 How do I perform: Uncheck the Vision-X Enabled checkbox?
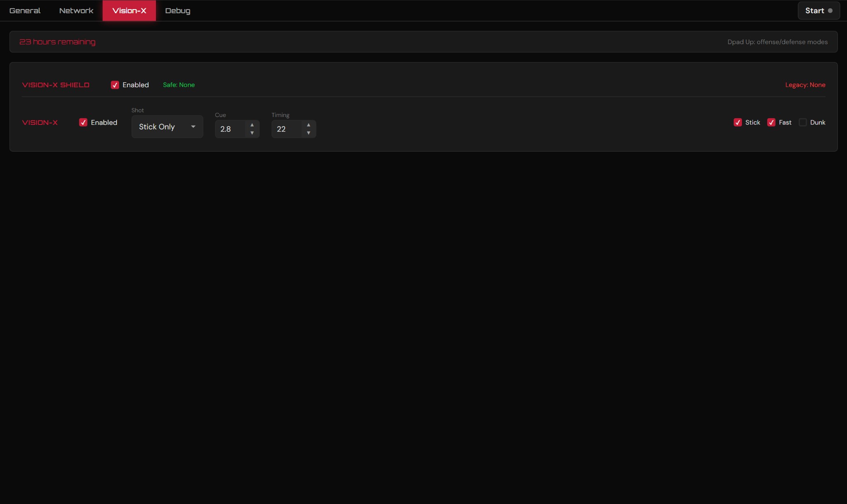click(x=83, y=122)
